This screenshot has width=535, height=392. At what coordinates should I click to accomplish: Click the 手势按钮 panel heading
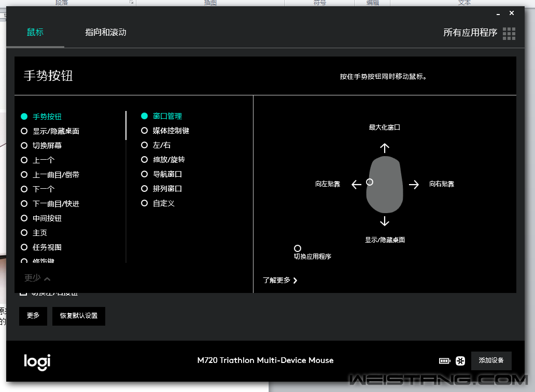[48, 76]
